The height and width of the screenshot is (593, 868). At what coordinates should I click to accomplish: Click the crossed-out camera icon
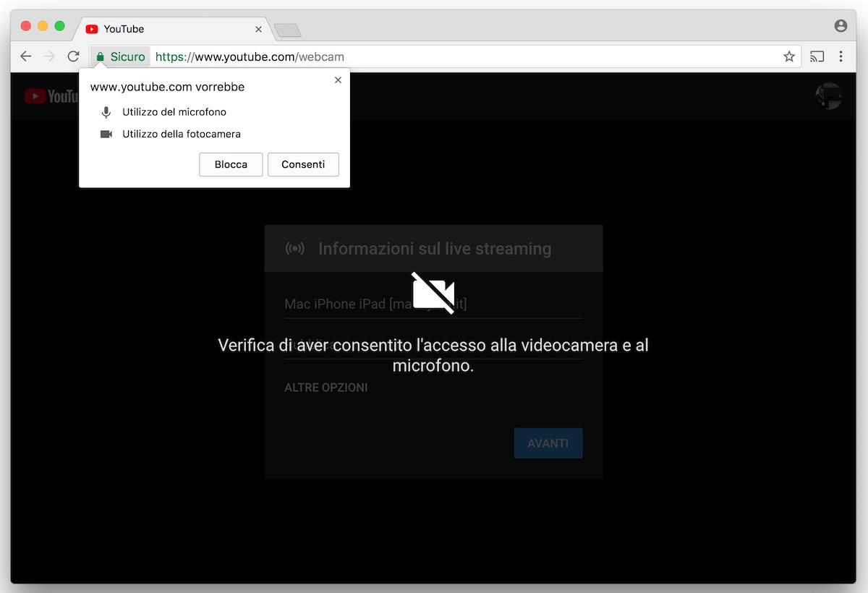pos(433,293)
